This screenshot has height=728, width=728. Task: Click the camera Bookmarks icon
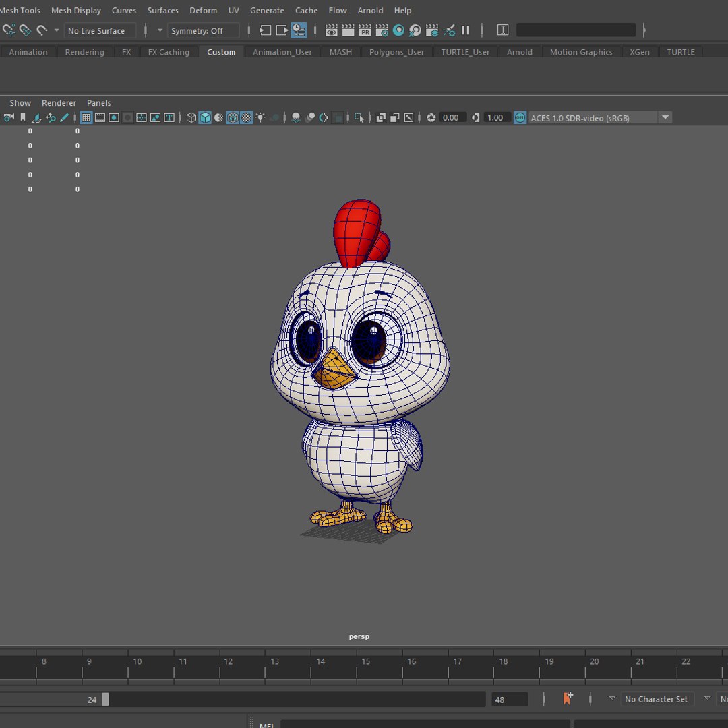(x=23, y=118)
